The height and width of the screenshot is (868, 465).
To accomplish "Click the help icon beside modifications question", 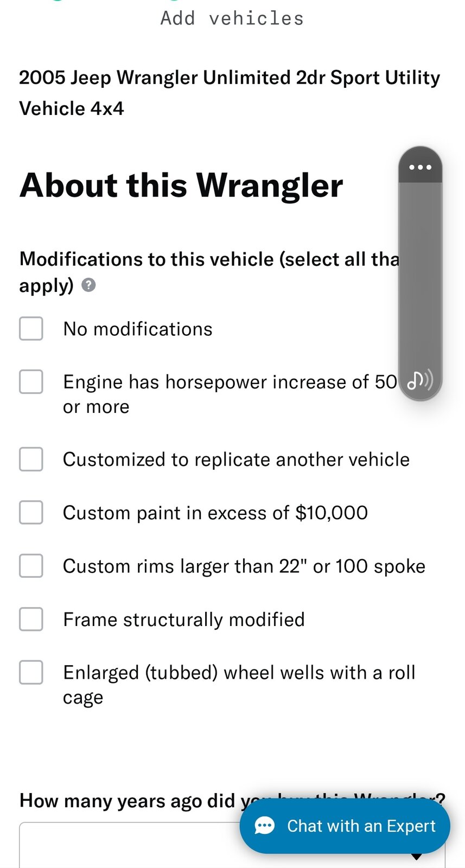I will tap(88, 285).
